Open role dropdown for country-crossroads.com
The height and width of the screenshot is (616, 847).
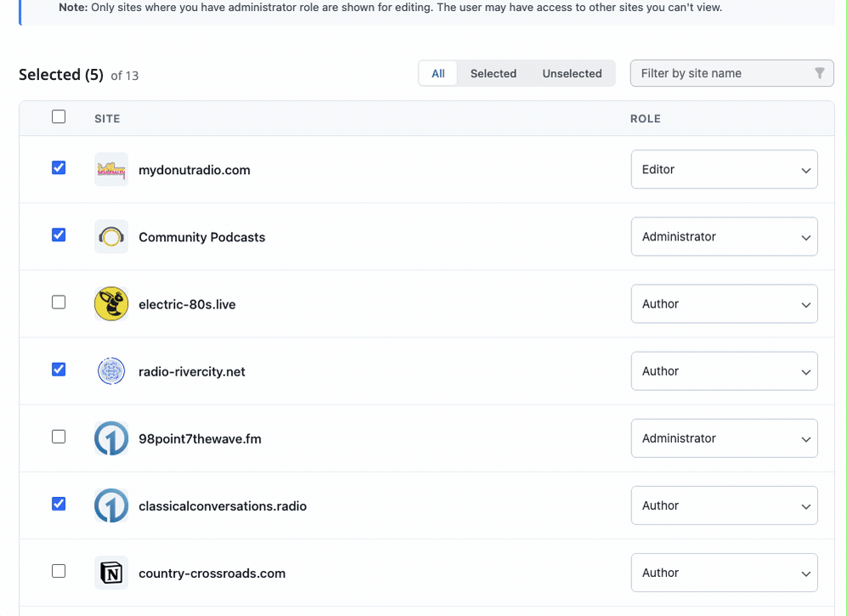(724, 573)
